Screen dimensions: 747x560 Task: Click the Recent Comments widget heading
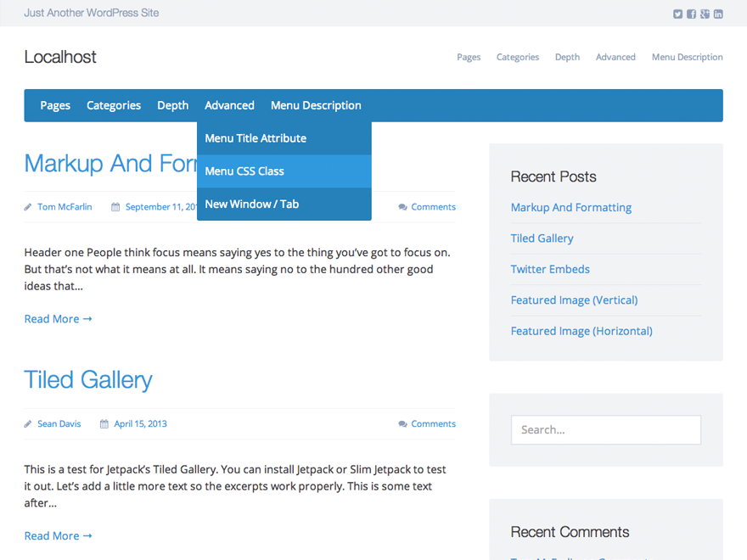570,532
